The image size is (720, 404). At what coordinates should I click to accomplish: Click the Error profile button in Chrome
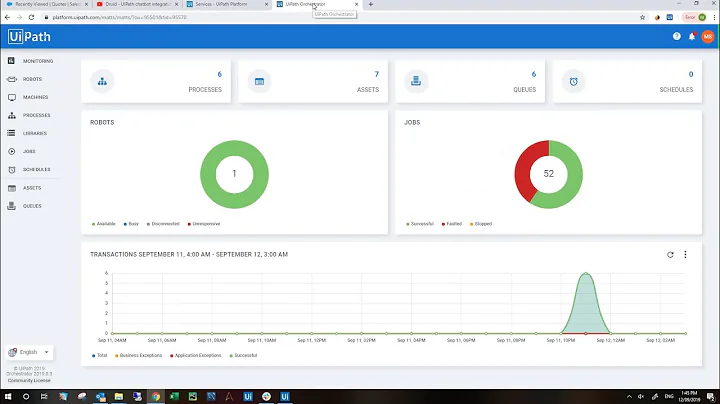pos(695,17)
